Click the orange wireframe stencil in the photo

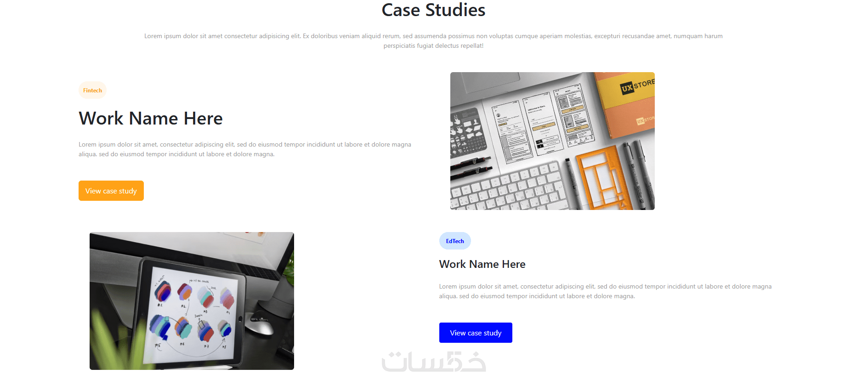tap(602, 180)
